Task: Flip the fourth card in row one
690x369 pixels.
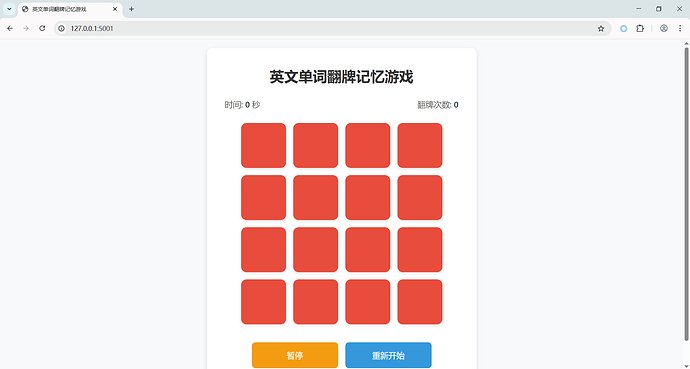Action: pyautogui.click(x=420, y=146)
